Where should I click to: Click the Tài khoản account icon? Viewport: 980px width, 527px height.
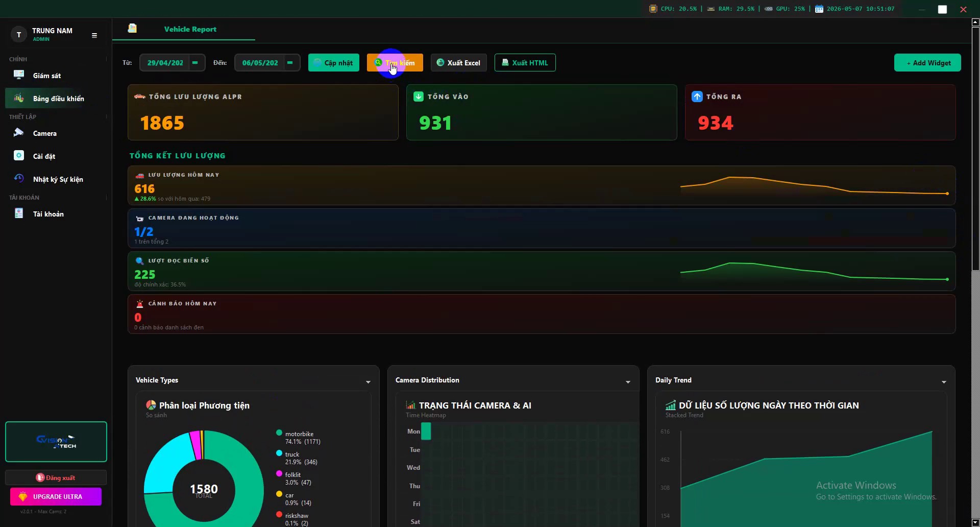(x=19, y=213)
